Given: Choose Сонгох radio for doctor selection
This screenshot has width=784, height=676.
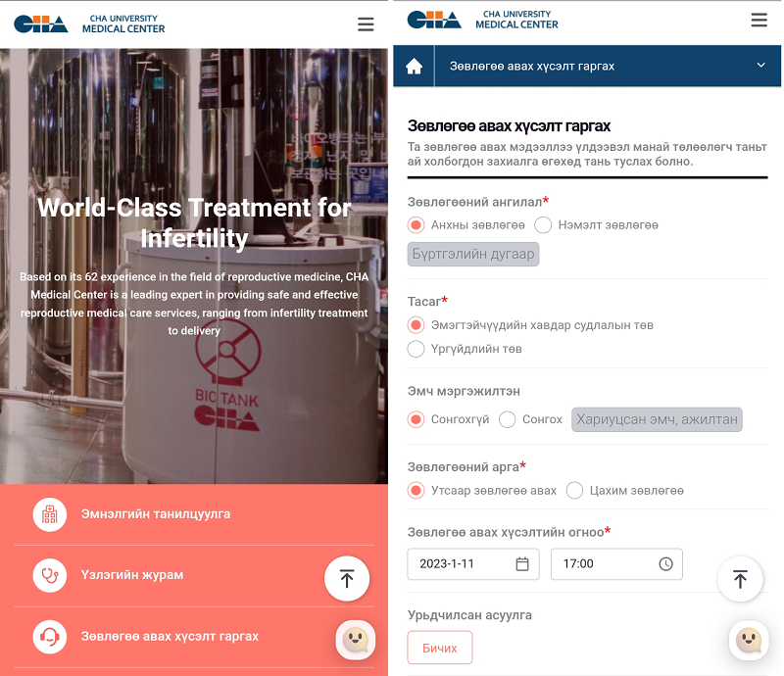Looking at the screenshot, I should 508,420.
